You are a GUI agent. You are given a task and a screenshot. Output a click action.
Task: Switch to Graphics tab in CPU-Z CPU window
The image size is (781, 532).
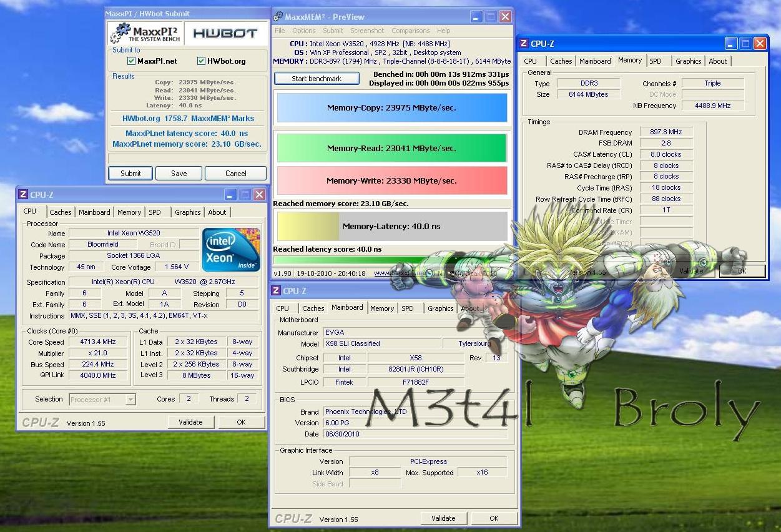click(x=187, y=212)
